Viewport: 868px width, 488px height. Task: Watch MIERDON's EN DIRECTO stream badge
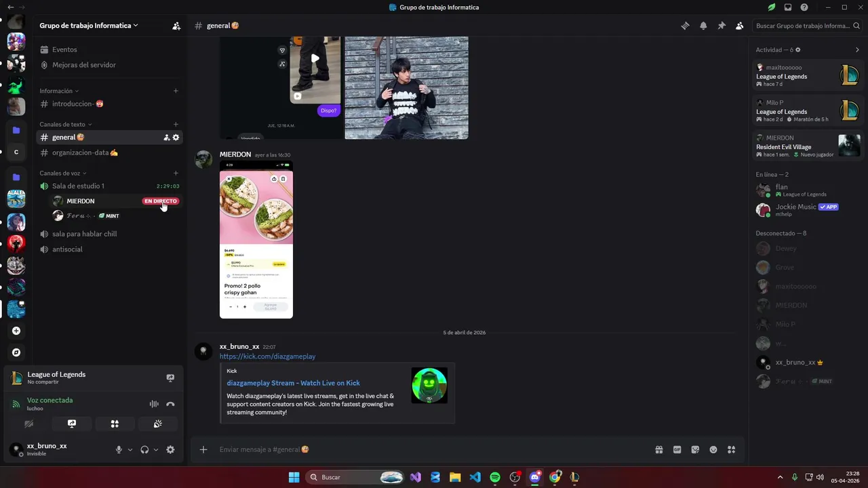(x=161, y=201)
